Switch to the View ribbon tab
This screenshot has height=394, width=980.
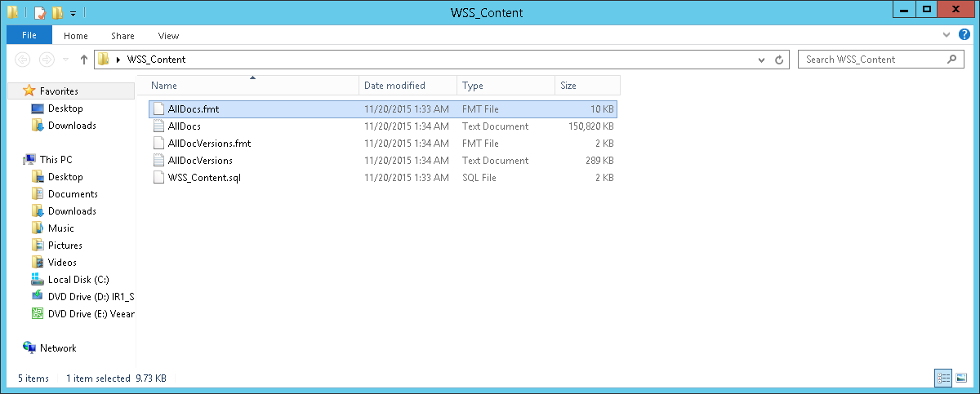(x=168, y=36)
